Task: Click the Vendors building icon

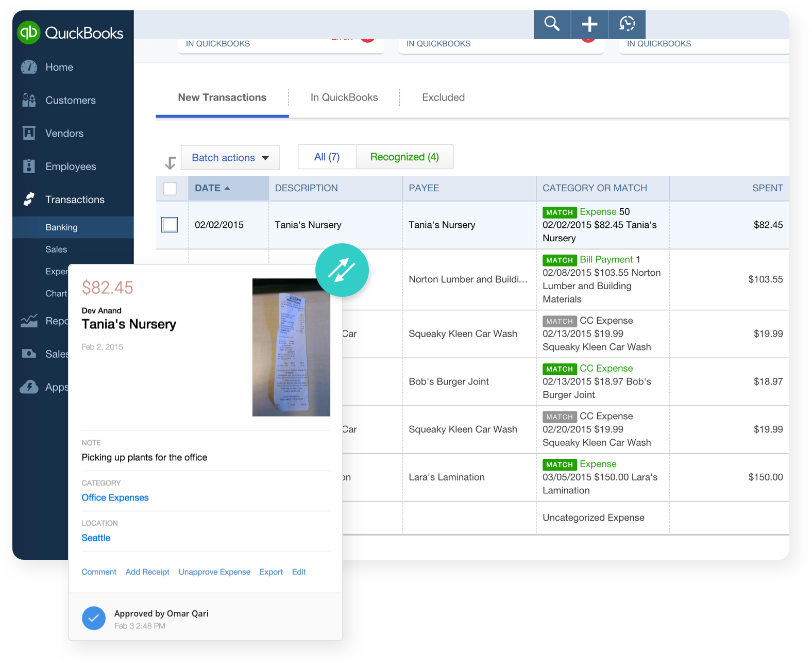Action: point(29,133)
